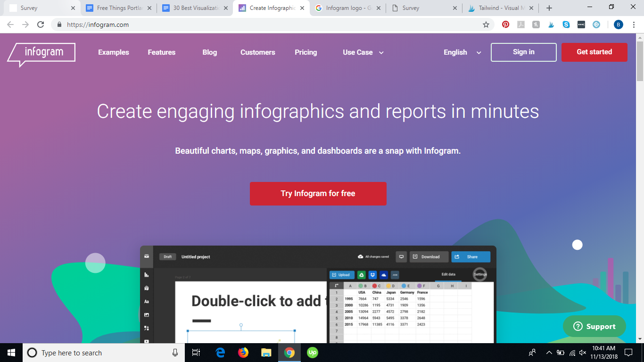Viewport: 644px width, 362px height.
Task: Visit the Blog link
Action: pos(210,52)
